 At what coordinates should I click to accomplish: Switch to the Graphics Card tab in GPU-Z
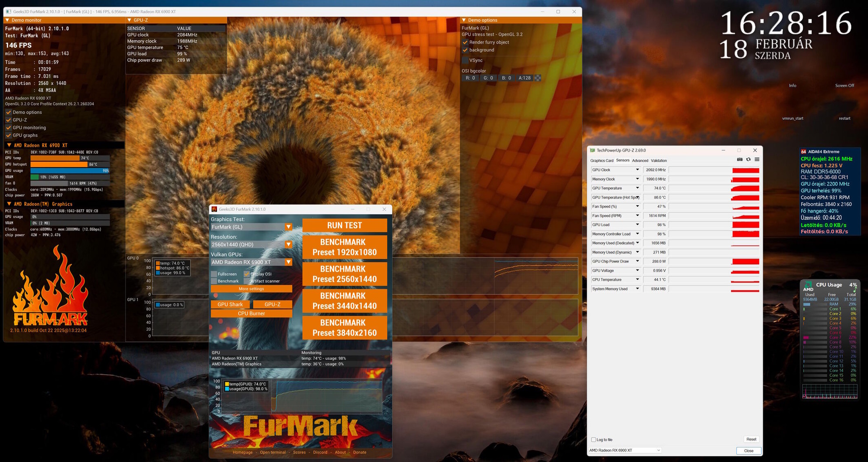coord(602,161)
